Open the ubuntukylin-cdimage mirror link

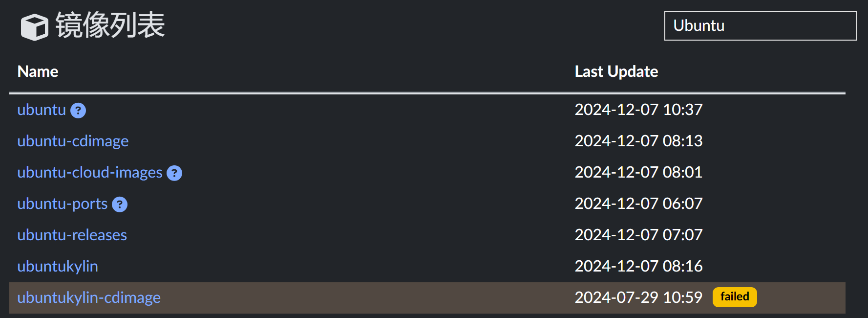click(89, 298)
